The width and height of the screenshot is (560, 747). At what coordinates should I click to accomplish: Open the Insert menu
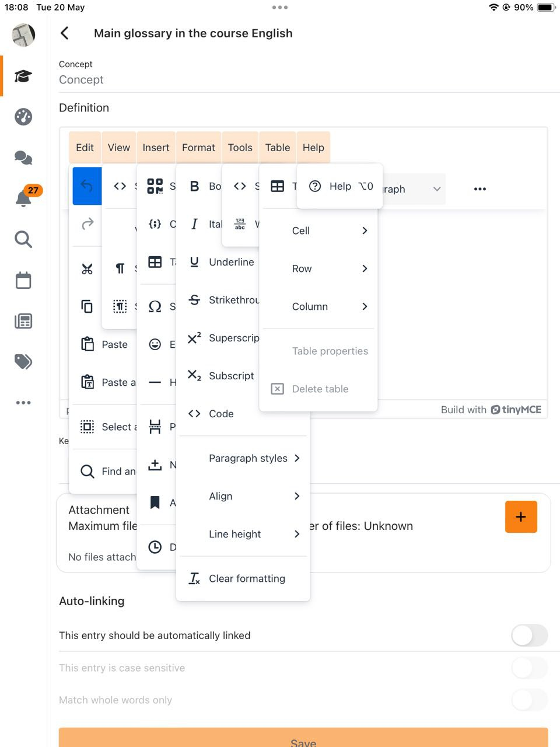point(156,148)
